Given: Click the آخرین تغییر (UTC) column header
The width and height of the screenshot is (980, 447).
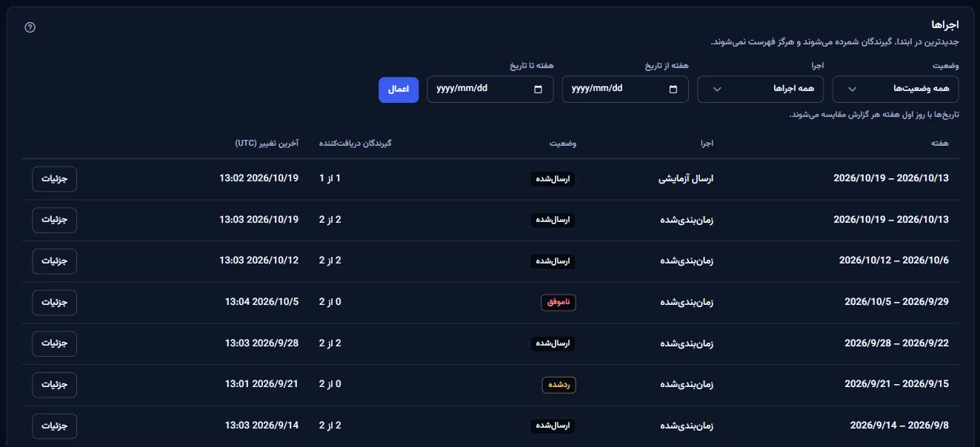Looking at the screenshot, I should [267, 143].
